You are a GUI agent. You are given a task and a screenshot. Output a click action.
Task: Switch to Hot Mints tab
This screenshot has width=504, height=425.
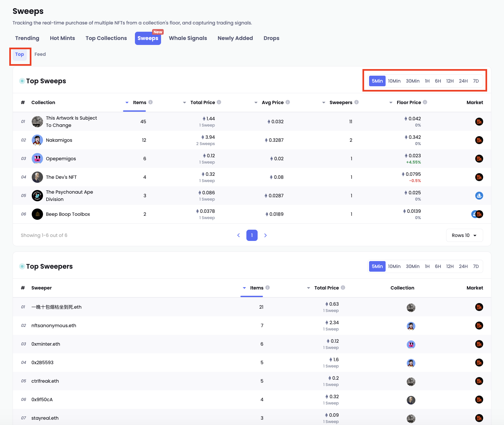point(63,38)
